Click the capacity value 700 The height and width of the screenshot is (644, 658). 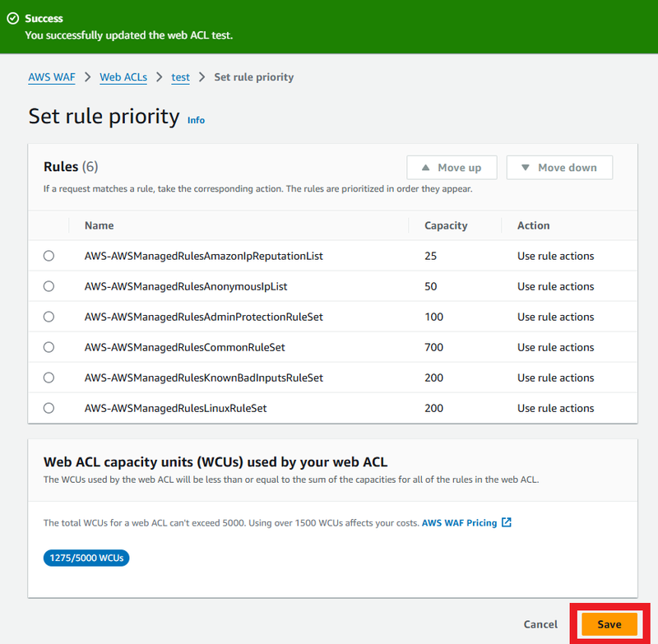tap(434, 347)
